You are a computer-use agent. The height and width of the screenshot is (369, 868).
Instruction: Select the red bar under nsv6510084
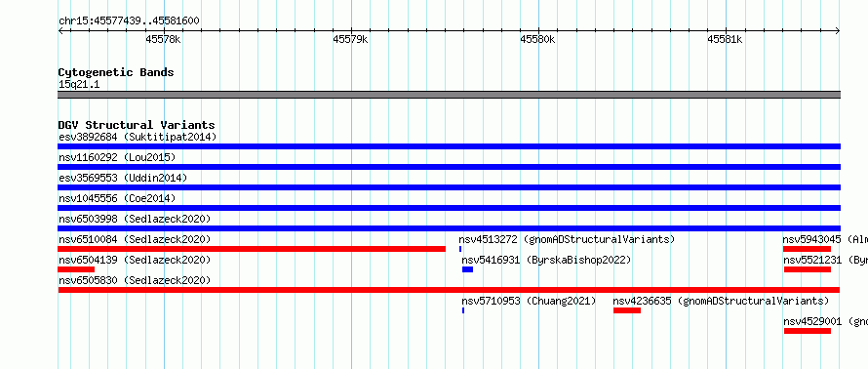click(252, 249)
